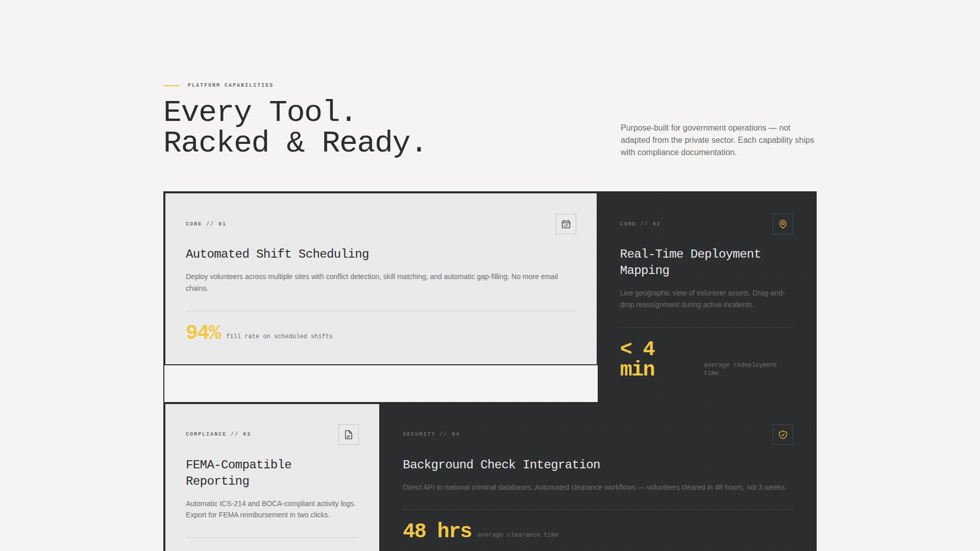980x551 pixels.
Task: Click the 'Deploy volunteers across multiple sites' description
Action: tap(372, 282)
